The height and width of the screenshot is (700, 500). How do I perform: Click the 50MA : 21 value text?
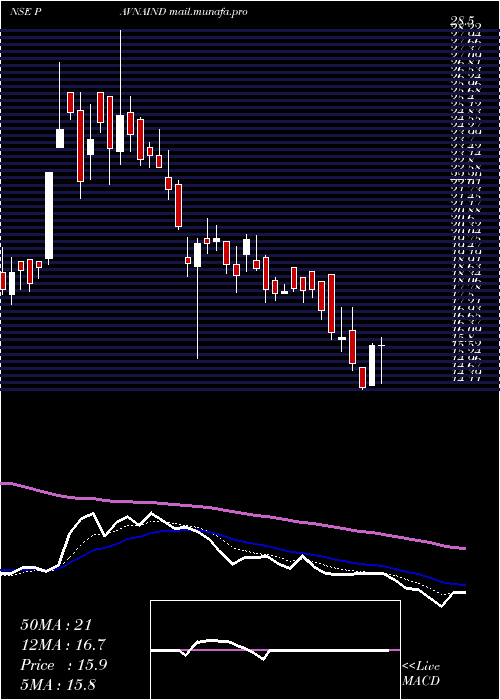point(58,625)
